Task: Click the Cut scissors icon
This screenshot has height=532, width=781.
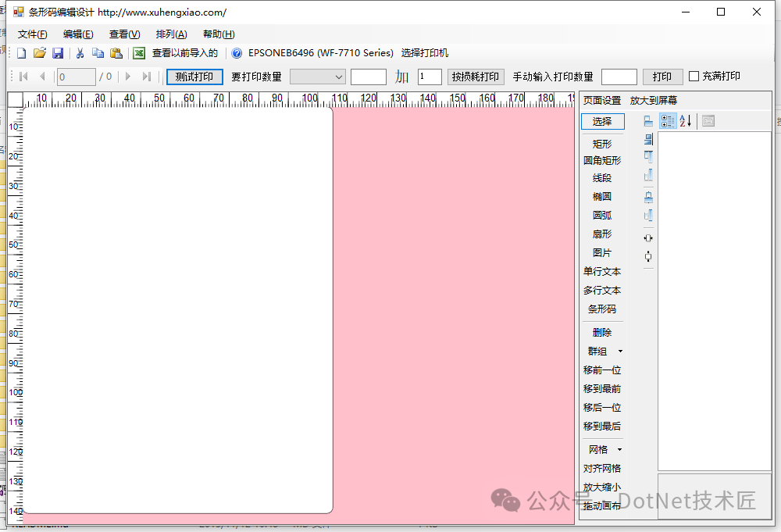Action: 80,53
